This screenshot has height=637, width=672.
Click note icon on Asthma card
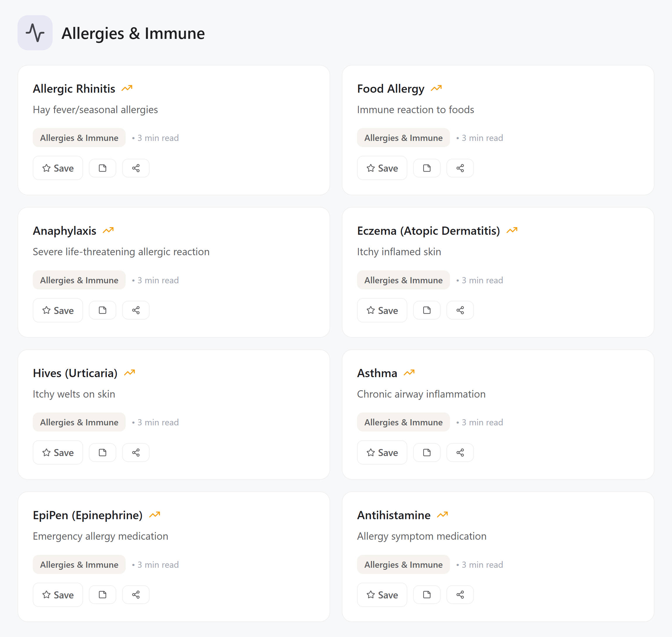coord(427,453)
